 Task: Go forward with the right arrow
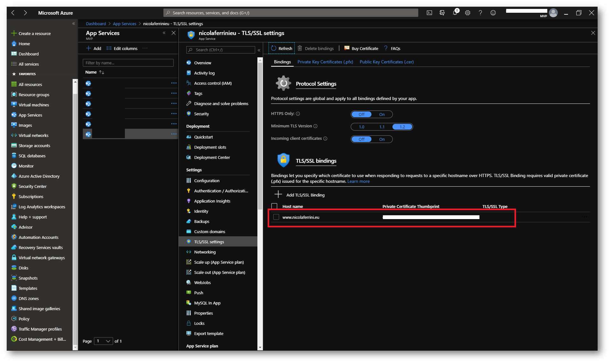click(25, 13)
